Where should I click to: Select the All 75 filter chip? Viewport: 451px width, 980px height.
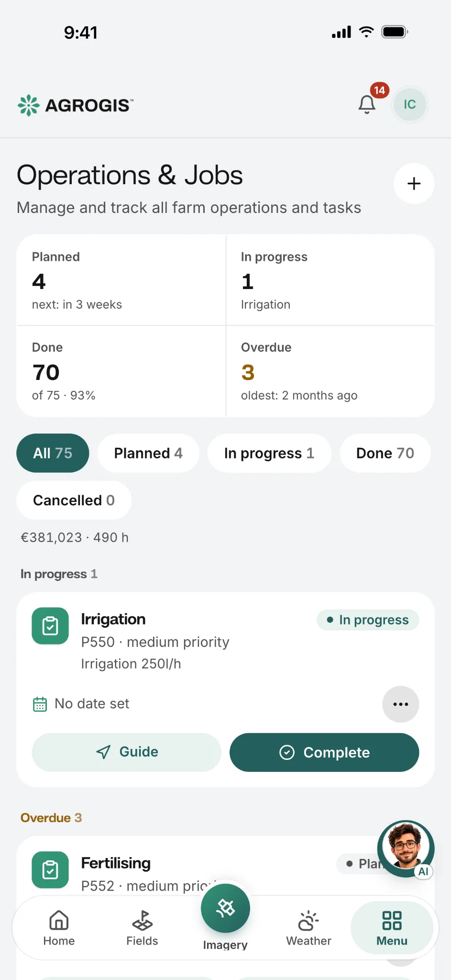coord(53,453)
